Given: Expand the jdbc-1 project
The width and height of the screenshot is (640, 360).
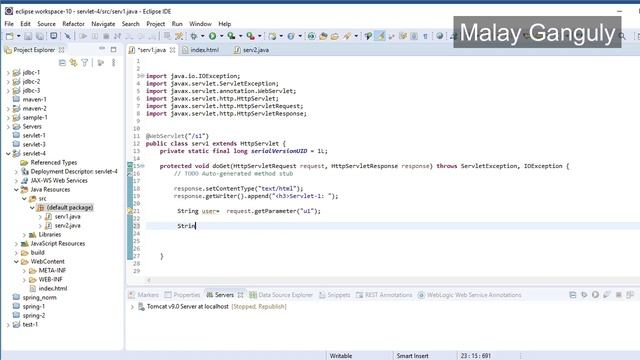Looking at the screenshot, I should (8, 73).
